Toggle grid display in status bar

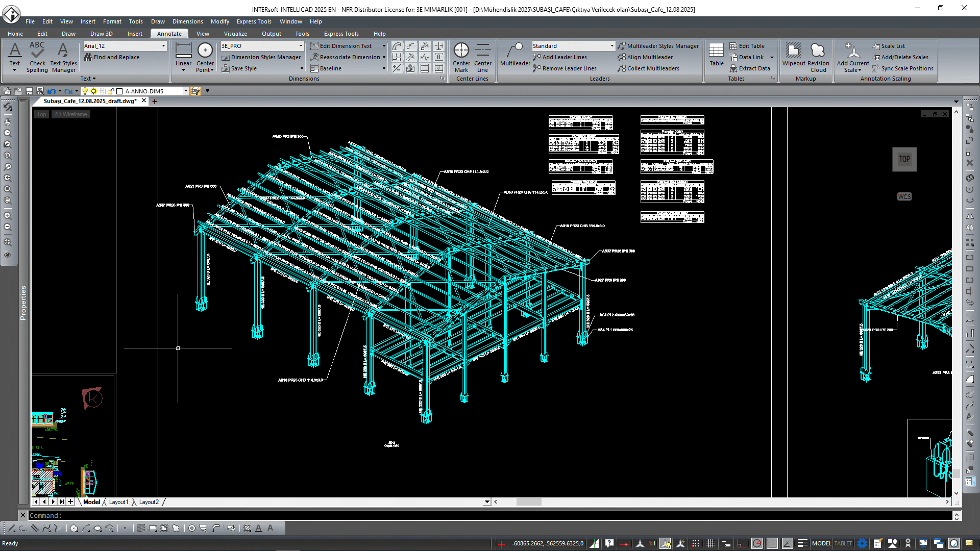click(710, 543)
